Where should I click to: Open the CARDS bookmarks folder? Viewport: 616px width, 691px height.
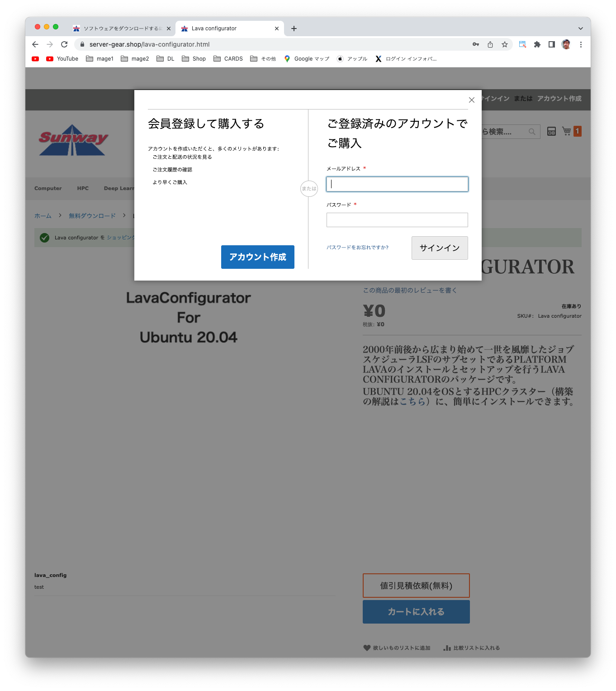click(228, 59)
